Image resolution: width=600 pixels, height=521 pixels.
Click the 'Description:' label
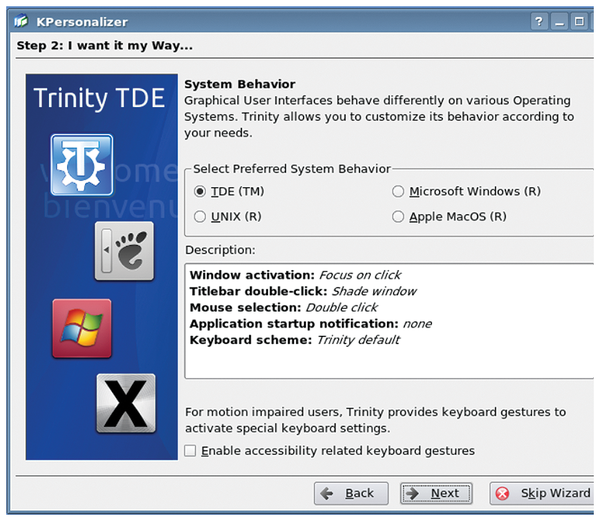220,250
